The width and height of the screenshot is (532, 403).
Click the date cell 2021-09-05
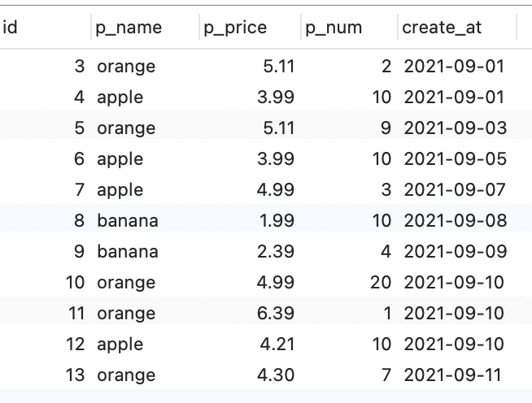point(455,159)
